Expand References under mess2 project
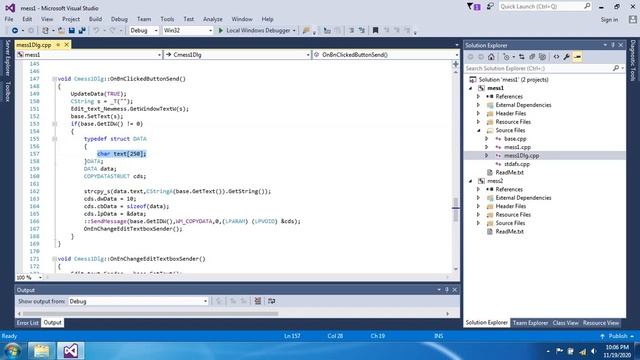This screenshot has height=360, width=640. pos(478,189)
